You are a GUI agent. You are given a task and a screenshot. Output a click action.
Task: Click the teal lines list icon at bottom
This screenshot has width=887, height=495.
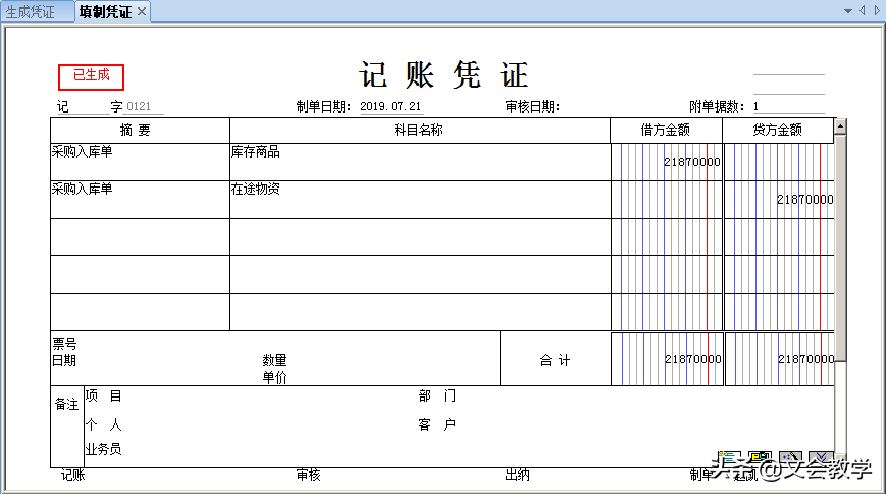729,457
